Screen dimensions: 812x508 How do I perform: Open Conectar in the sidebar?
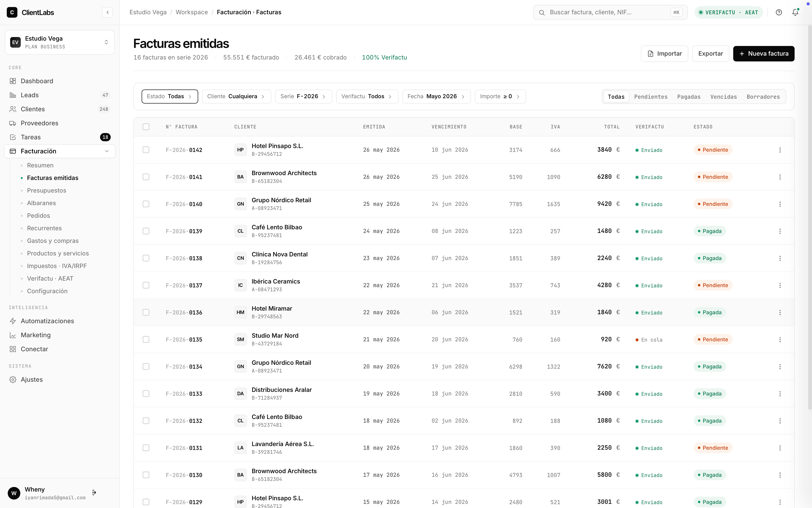[x=60, y=349]
